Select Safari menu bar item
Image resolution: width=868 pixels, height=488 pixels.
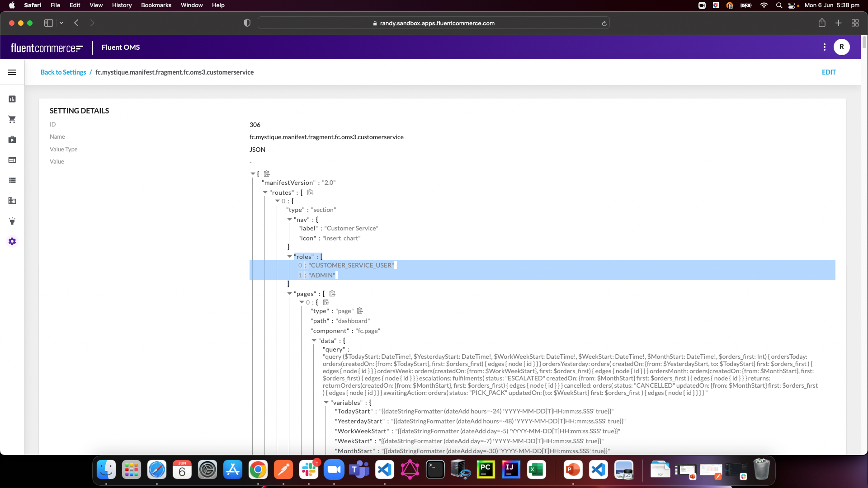pos(32,5)
